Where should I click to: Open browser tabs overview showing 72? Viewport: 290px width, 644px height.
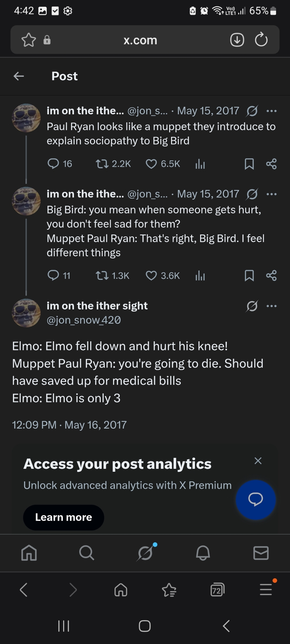[x=217, y=590]
